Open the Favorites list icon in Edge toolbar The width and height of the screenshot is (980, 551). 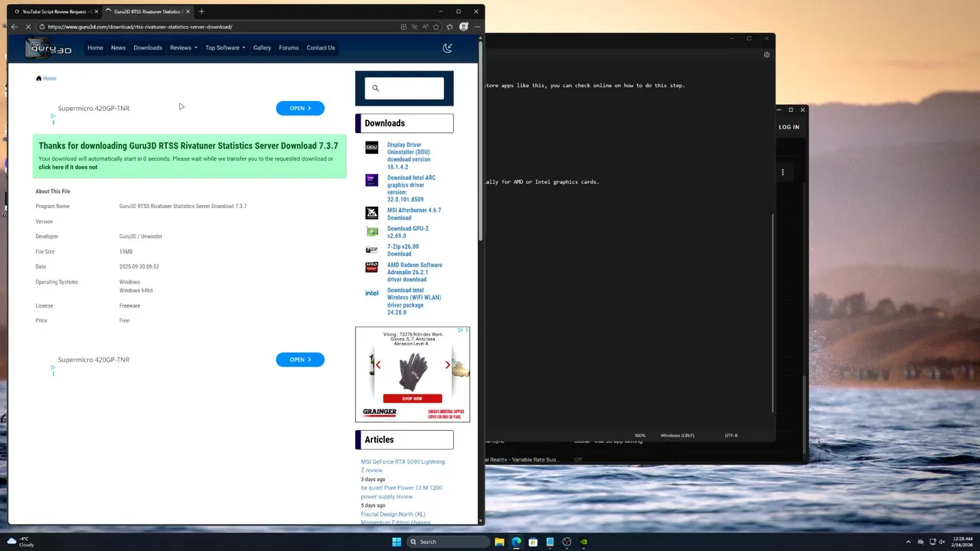[450, 27]
